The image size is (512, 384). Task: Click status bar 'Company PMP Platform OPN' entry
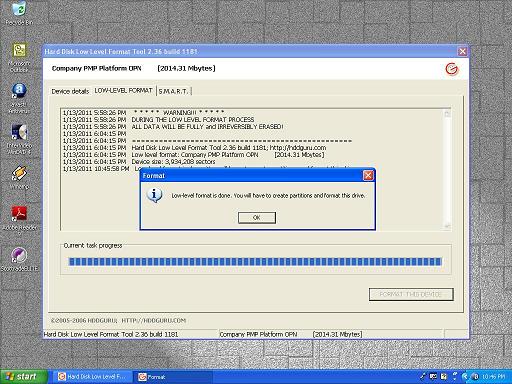pyautogui.click(x=258, y=334)
